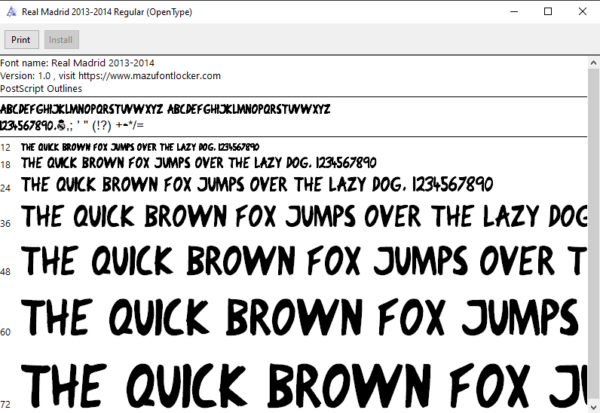Click the vertical scrollbar thumb
Screen dimensions: 600x413
tap(593, 234)
